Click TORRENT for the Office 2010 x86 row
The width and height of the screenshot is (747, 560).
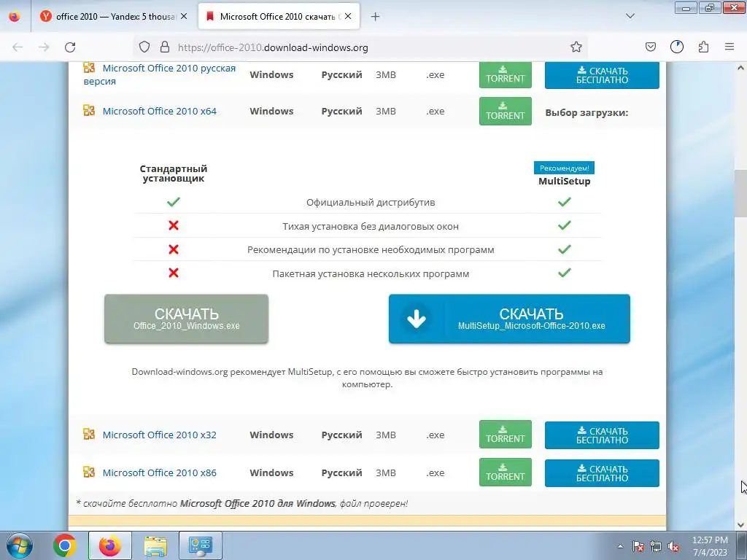pos(505,472)
